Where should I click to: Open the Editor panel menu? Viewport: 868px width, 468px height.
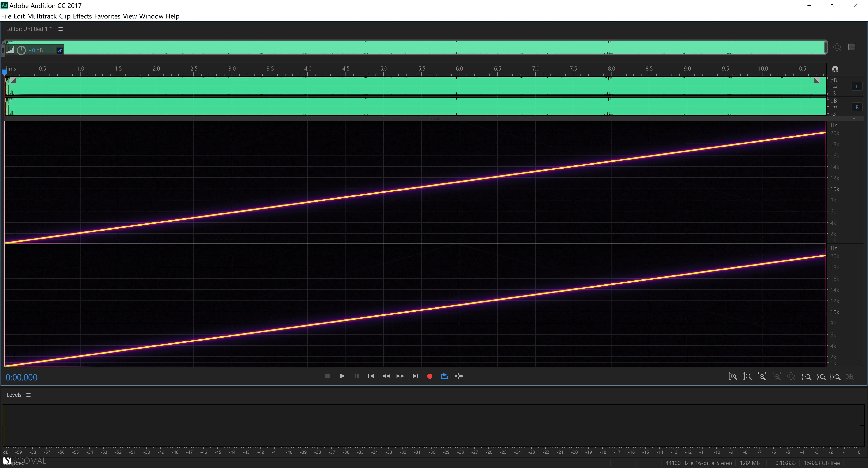pos(61,29)
